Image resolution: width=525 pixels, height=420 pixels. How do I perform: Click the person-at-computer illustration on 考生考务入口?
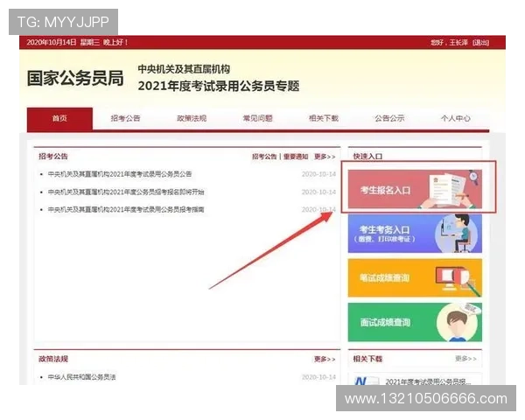(458, 234)
